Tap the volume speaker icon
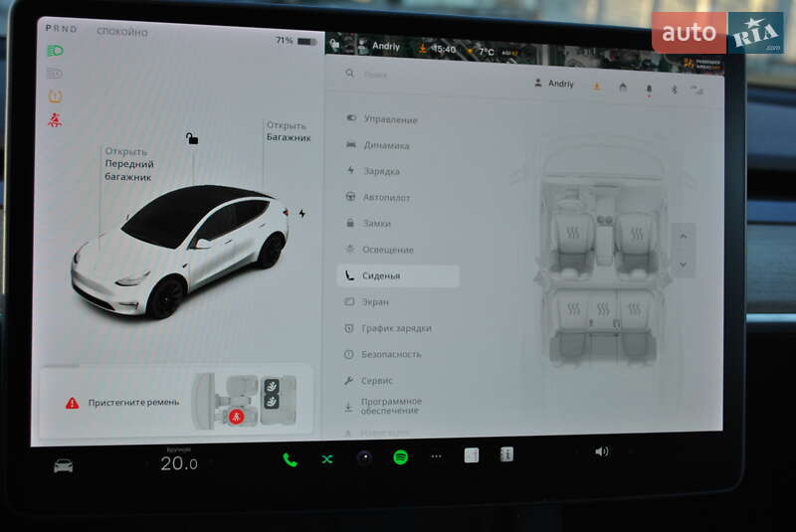 coord(602,451)
